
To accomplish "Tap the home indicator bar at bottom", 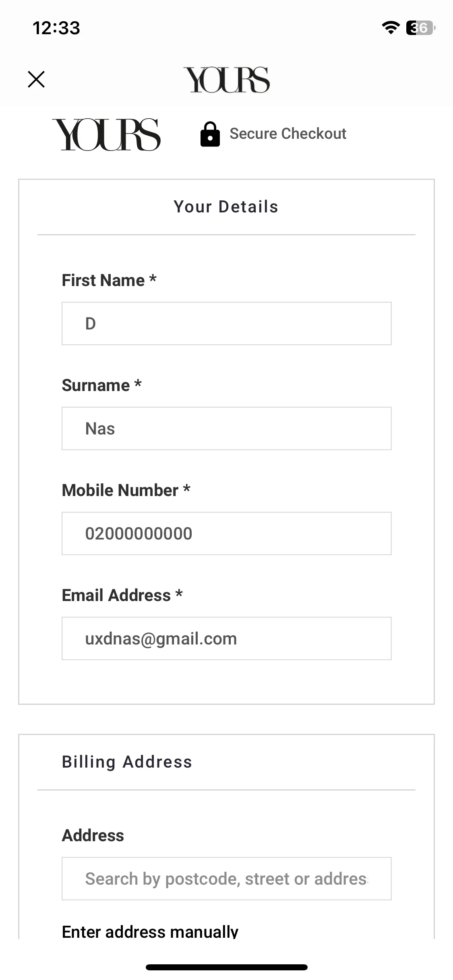I will pyautogui.click(x=227, y=967).
